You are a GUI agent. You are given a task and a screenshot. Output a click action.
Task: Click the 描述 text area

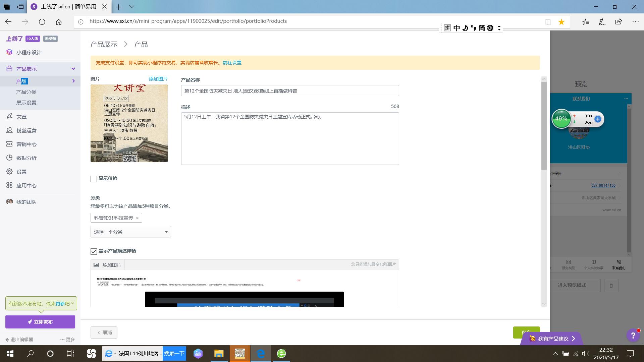pos(290,138)
